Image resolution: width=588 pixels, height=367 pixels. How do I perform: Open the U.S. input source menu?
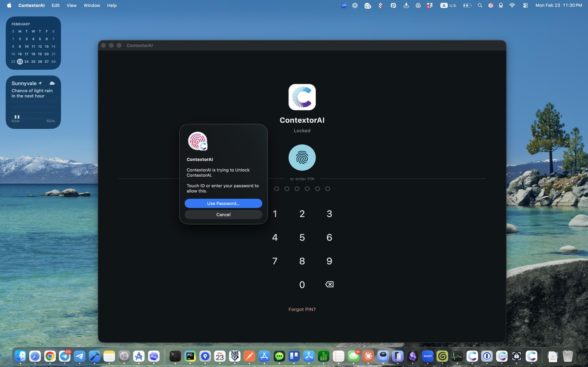coord(448,5)
